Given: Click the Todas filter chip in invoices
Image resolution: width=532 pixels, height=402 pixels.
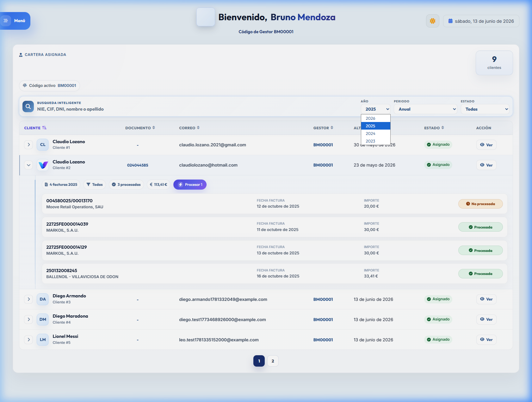Looking at the screenshot, I should point(95,185).
